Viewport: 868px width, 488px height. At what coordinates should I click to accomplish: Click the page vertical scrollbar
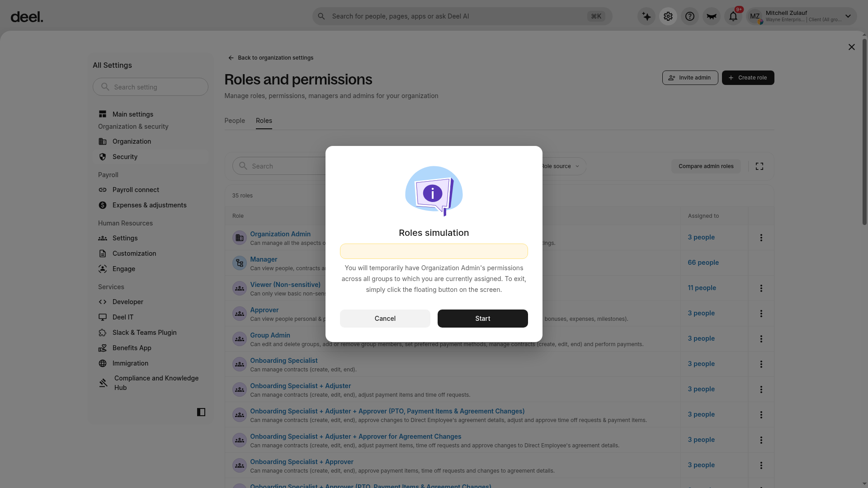point(864,131)
